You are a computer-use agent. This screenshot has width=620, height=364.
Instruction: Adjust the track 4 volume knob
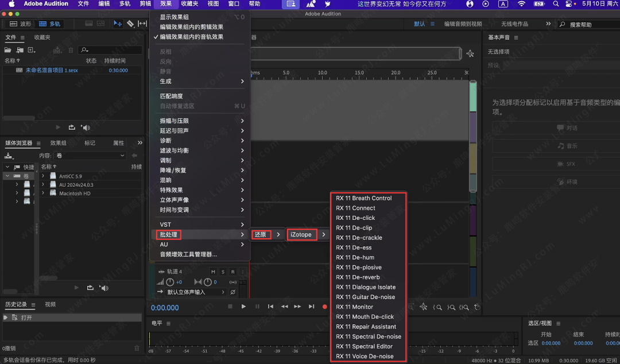click(x=170, y=282)
